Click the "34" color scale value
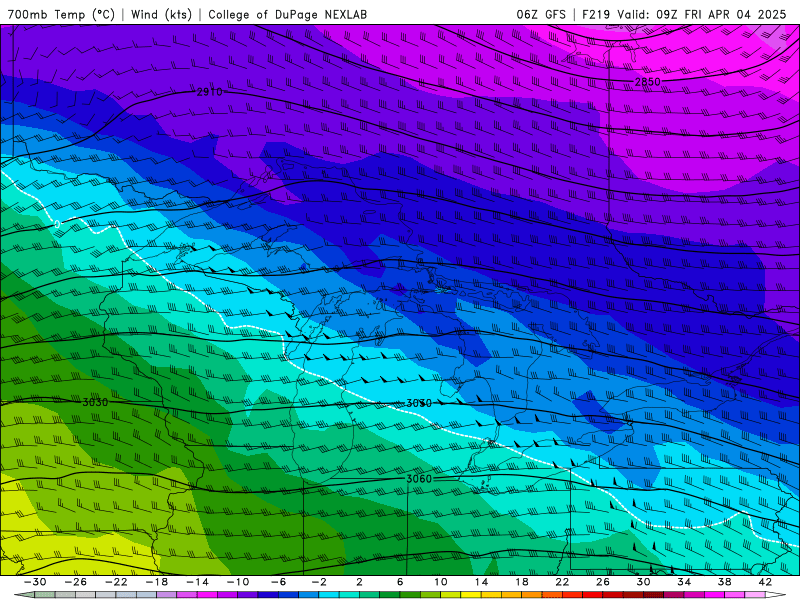Screen dimensions: 800x600 (684, 582)
